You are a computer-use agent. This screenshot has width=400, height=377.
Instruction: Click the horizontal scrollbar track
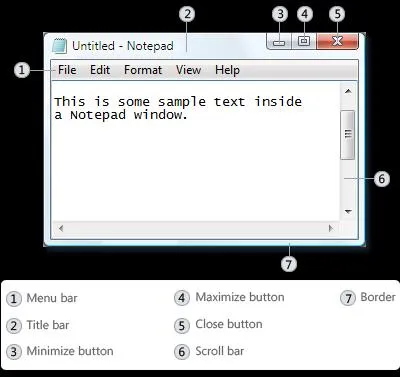click(x=196, y=228)
